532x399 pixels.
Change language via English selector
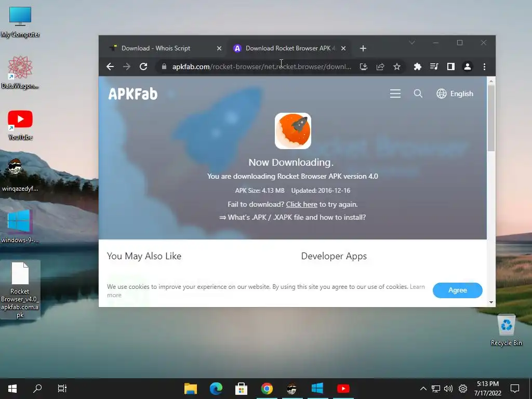click(455, 94)
